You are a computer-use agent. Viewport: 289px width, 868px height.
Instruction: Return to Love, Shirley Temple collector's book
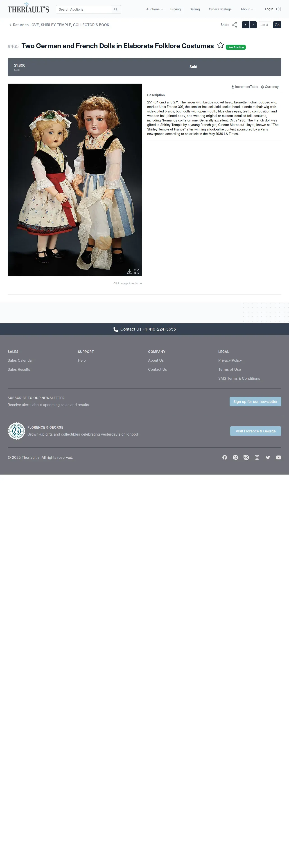click(61, 25)
